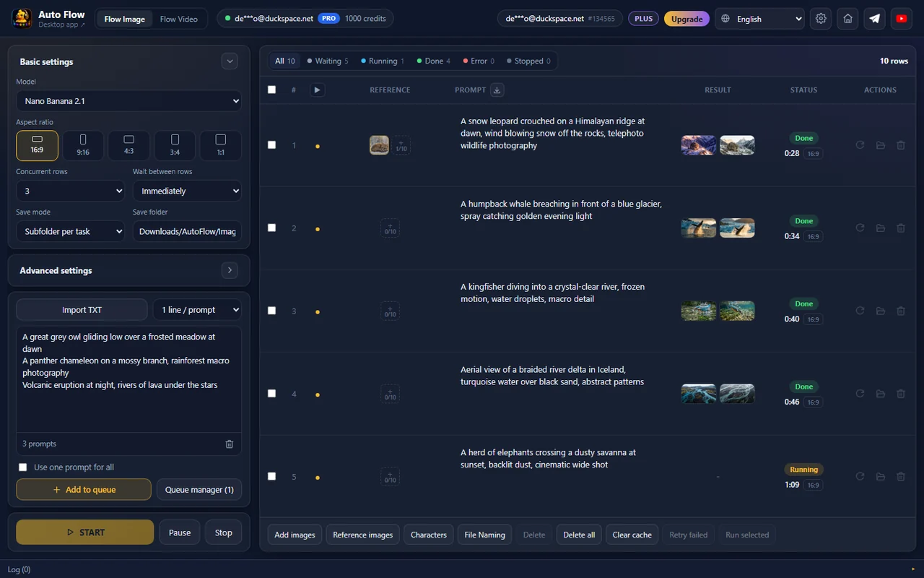Open folder for the Iceland river delta row
Screen dimensions: 924x578
tap(881, 394)
